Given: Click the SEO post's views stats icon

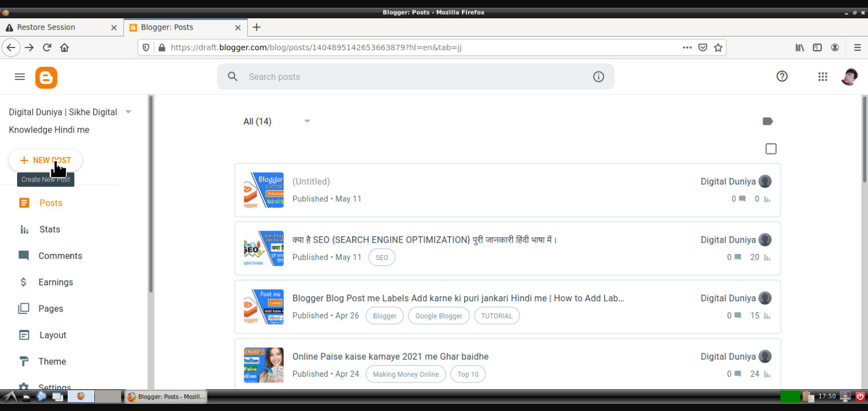Looking at the screenshot, I should tap(767, 257).
